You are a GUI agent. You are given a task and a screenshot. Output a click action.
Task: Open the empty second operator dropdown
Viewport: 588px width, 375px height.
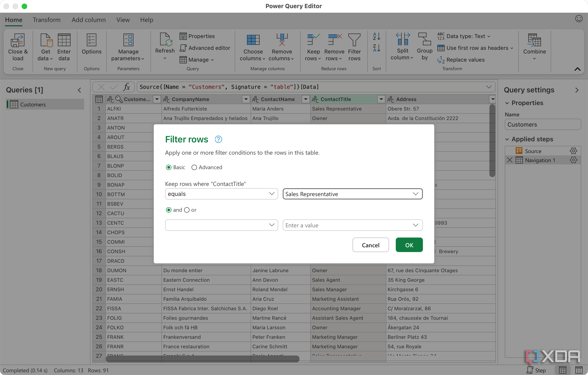click(x=221, y=225)
